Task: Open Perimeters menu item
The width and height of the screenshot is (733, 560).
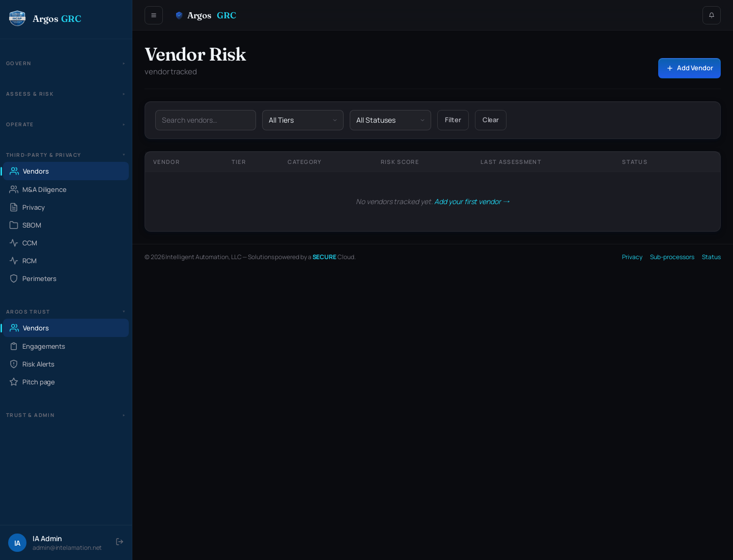Action: [66, 278]
